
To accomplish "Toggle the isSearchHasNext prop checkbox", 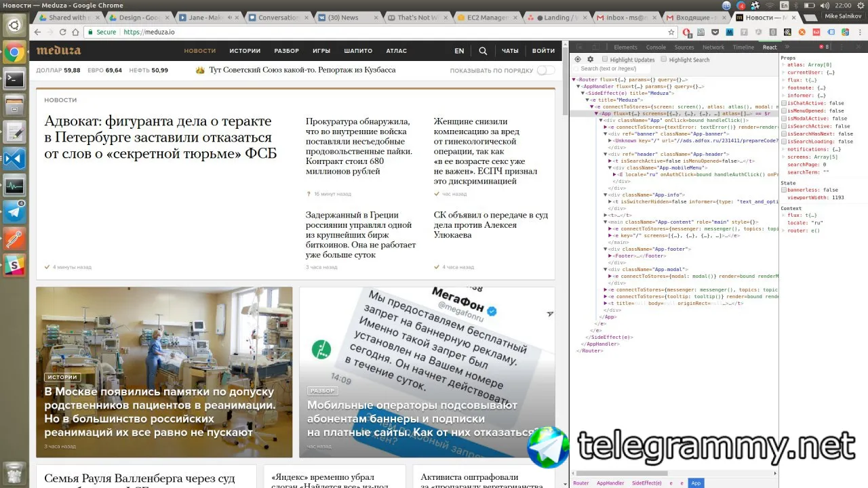I will click(x=784, y=134).
